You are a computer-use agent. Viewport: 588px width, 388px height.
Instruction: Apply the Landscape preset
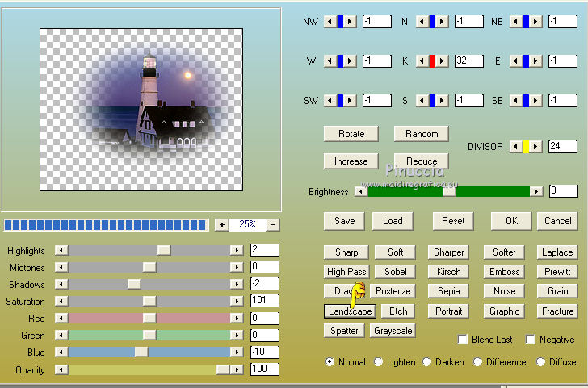point(350,311)
